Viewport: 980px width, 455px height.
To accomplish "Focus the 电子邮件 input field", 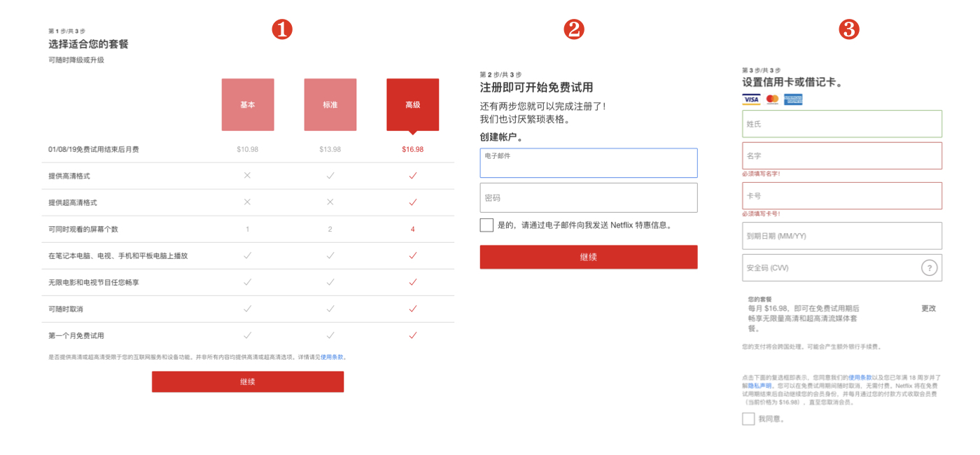I will pyautogui.click(x=589, y=163).
